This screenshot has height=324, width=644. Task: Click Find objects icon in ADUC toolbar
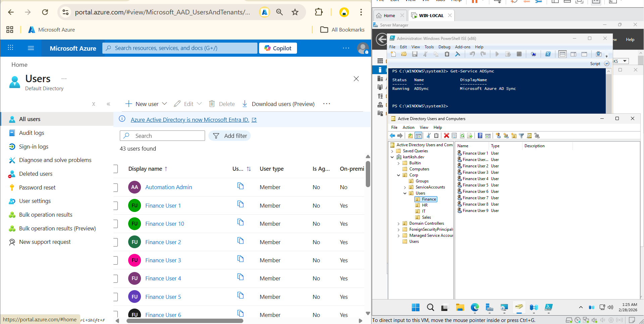coord(529,136)
